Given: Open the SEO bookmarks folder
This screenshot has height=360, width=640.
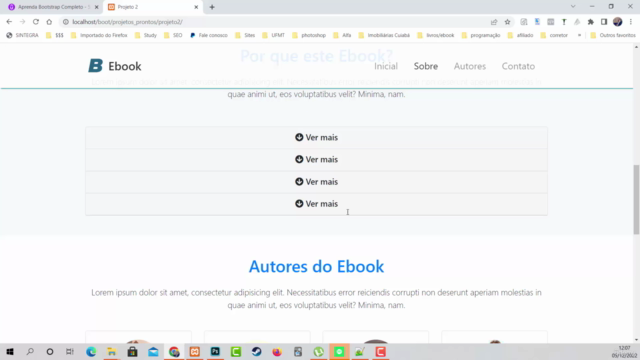Looking at the screenshot, I should (173, 35).
